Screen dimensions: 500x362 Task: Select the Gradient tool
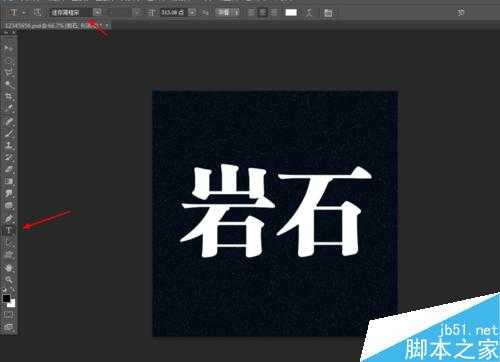pyautogui.click(x=9, y=181)
